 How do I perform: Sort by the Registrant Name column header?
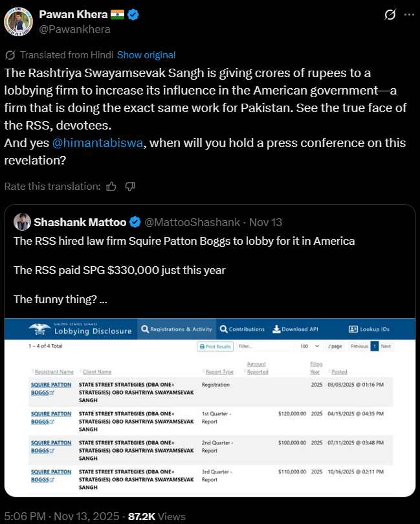pos(53,372)
